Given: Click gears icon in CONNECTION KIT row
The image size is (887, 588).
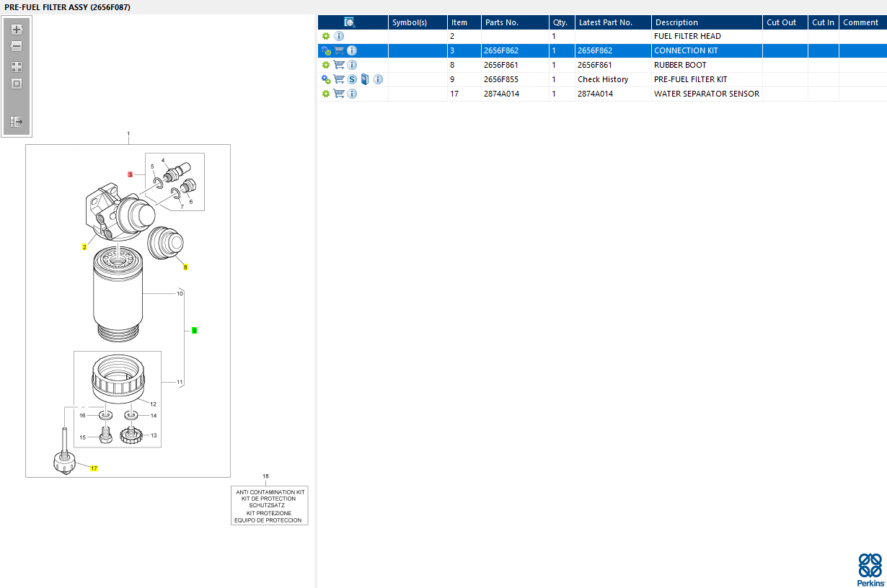Looking at the screenshot, I should click(x=326, y=50).
